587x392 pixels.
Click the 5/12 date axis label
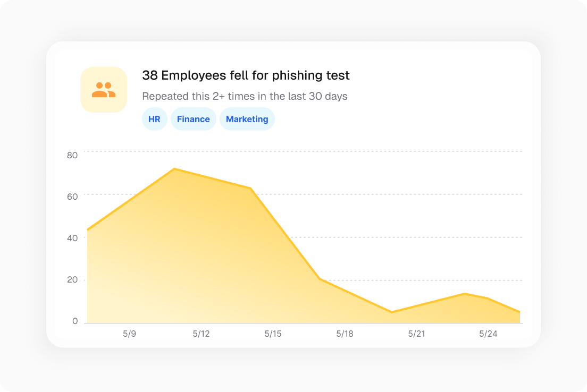point(201,334)
